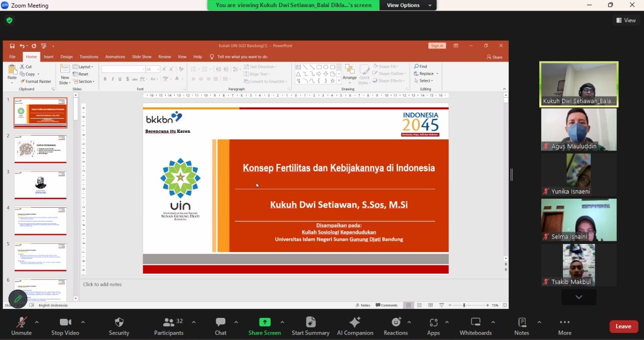The width and height of the screenshot is (644, 340).
Task: Select Agus Mauluddin's video thumbnail
Action: pyautogui.click(x=579, y=129)
